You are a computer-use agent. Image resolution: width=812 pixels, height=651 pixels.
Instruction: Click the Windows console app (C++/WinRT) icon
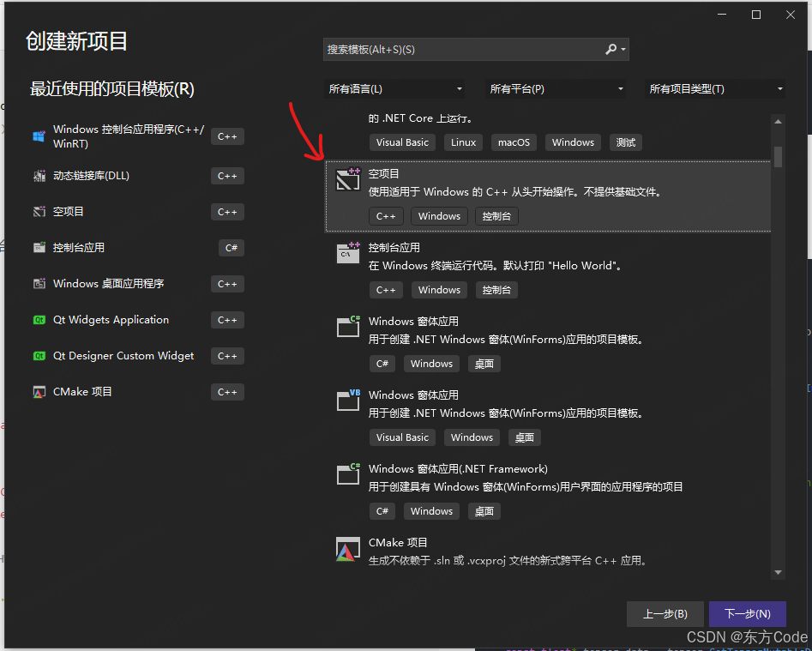coord(39,136)
